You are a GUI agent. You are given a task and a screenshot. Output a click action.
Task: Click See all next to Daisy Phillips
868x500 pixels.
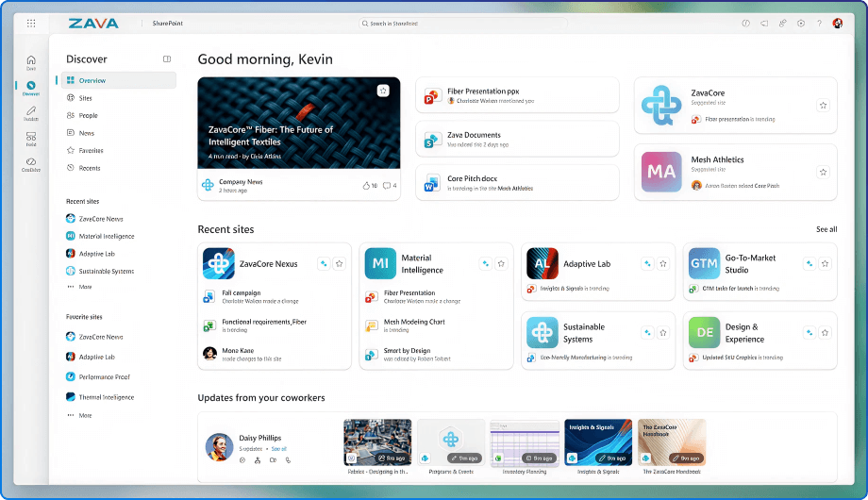click(278, 449)
